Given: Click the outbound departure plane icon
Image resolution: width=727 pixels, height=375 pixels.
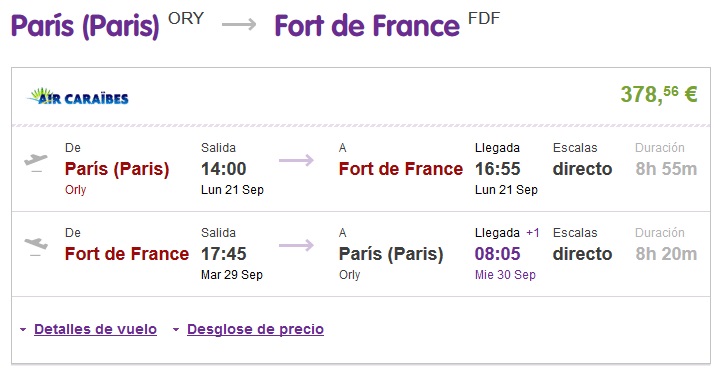Looking at the screenshot, I should click(36, 163).
